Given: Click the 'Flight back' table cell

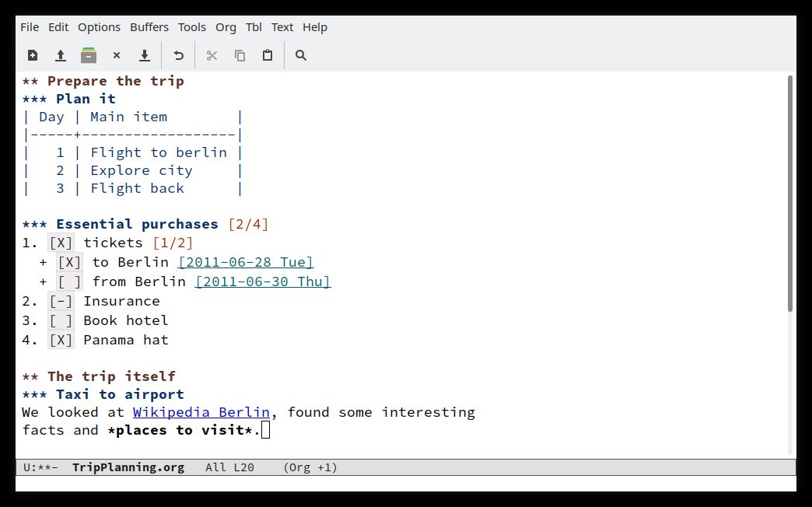Looking at the screenshot, I should tap(137, 188).
